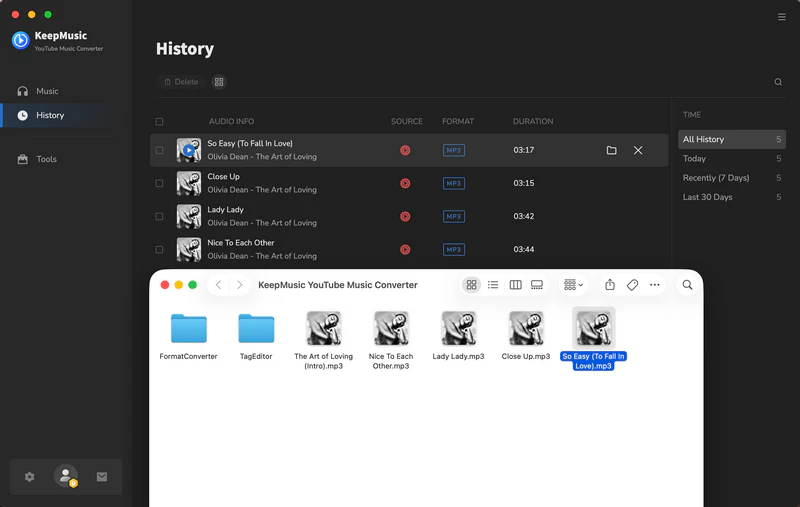Switch History to grid view

pos(219,82)
